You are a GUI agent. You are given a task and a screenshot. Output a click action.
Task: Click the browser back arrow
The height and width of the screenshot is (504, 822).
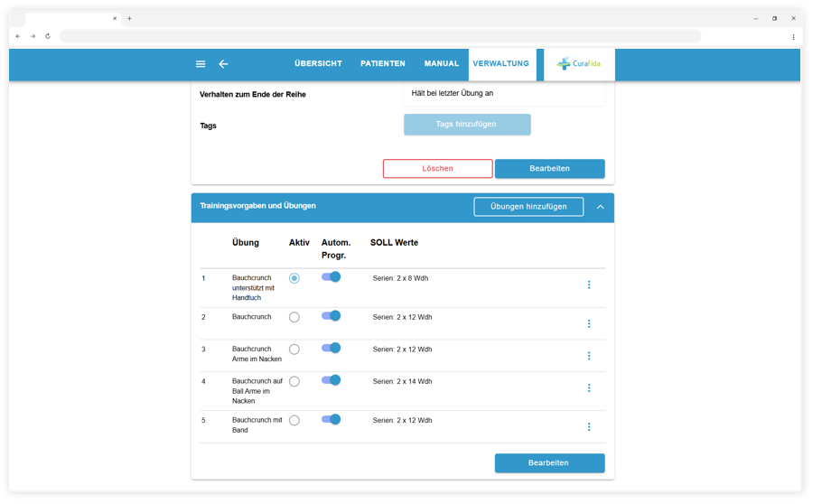[x=18, y=36]
